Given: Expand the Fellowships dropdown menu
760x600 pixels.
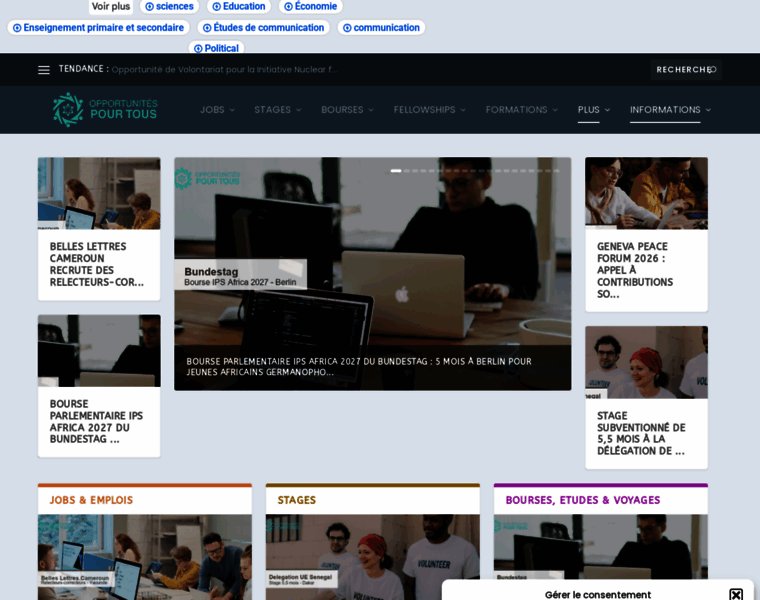Looking at the screenshot, I should pyautogui.click(x=429, y=110).
